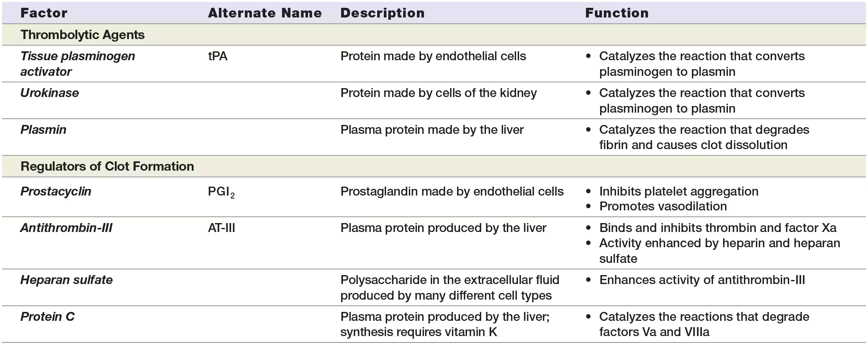Click 'Enhances activity of antithrombin-III' text
Screen dimensions: 868x345
click(702, 280)
